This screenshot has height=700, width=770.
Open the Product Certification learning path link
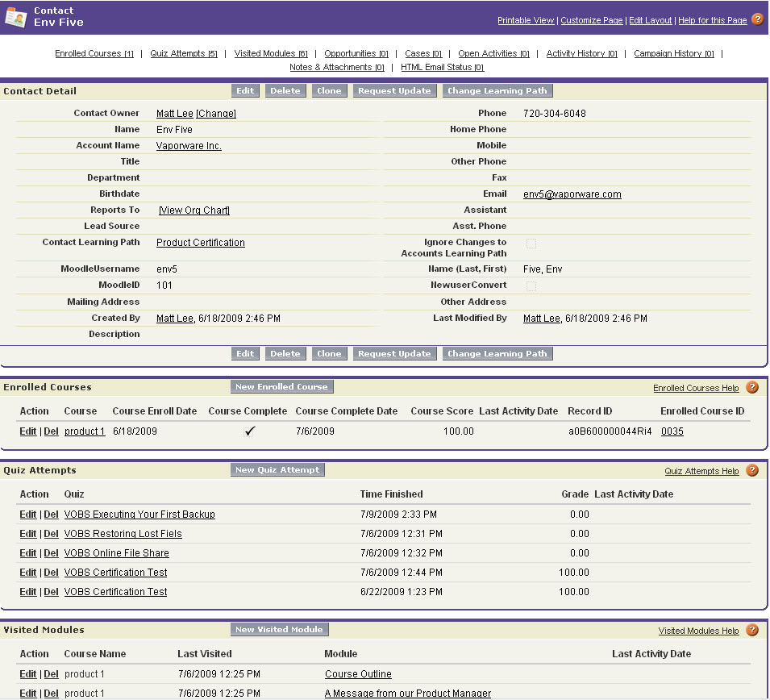click(200, 243)
